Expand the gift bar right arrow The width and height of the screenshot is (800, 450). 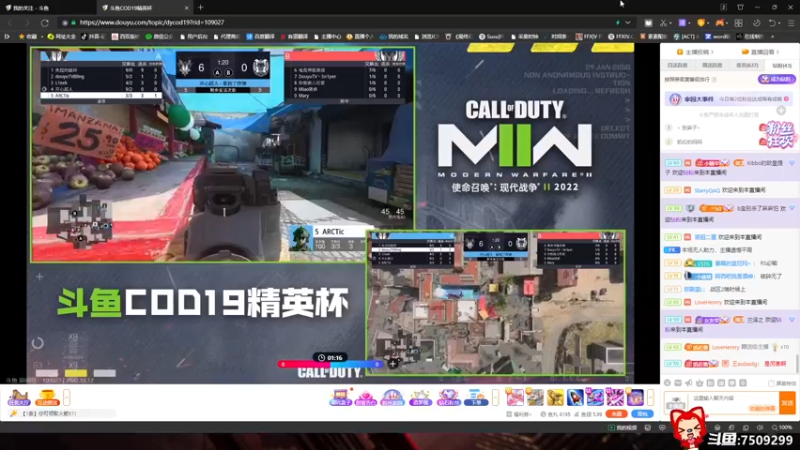tap(651, 397)
